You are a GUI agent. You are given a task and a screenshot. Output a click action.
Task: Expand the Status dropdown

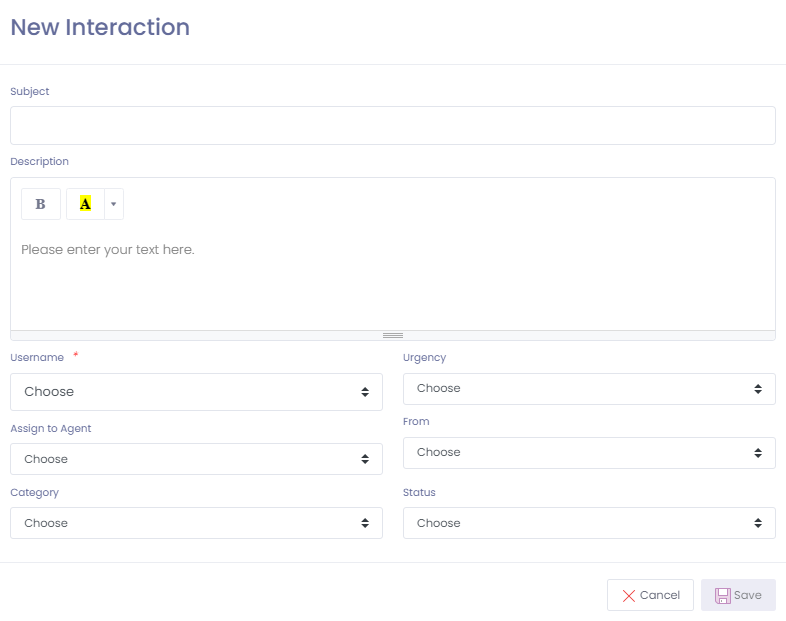coord(589,523)
